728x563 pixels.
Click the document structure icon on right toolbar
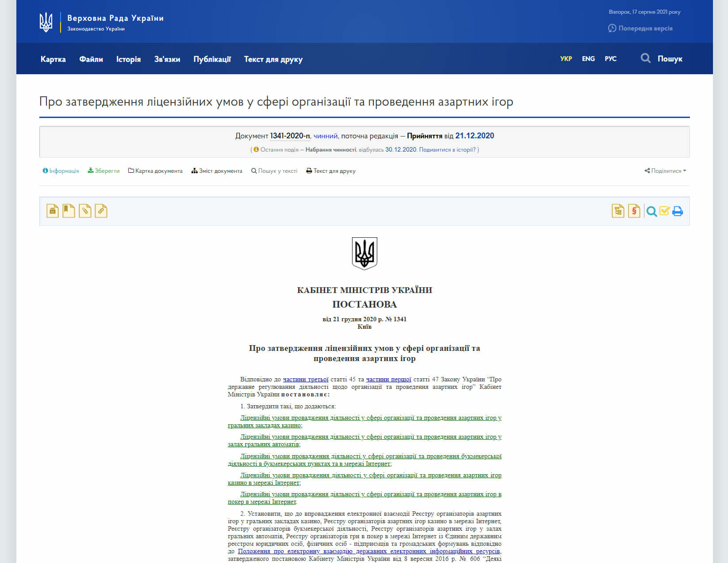coord(618,211)
